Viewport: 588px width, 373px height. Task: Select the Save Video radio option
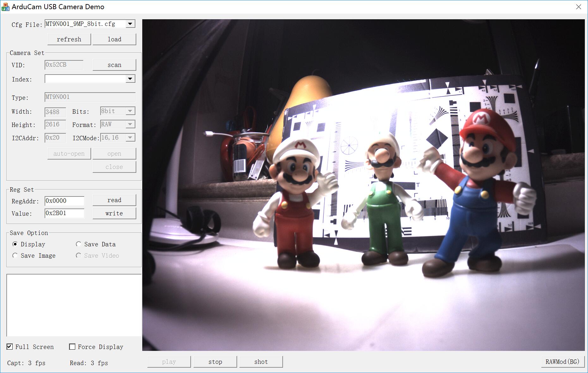point(78,256)
